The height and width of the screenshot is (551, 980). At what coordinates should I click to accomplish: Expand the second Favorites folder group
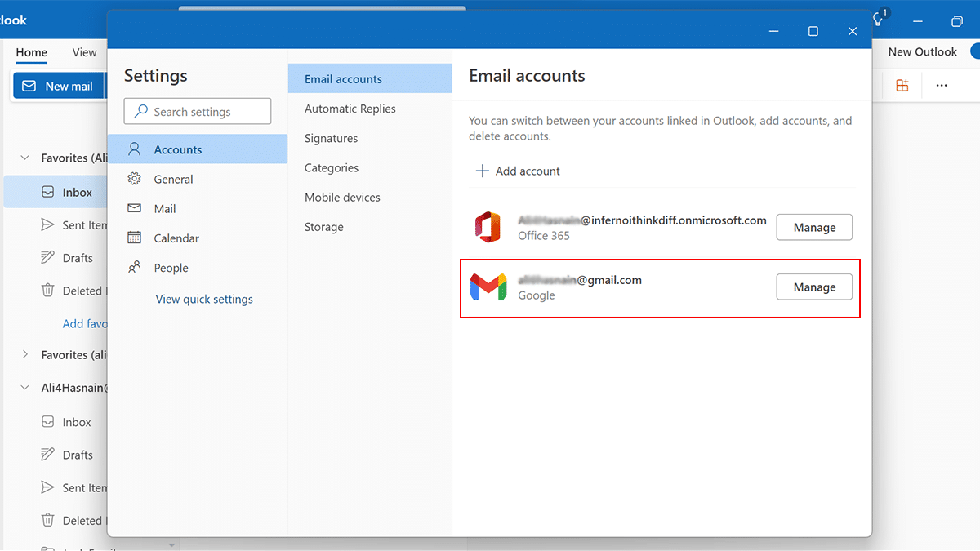(25, 355)
